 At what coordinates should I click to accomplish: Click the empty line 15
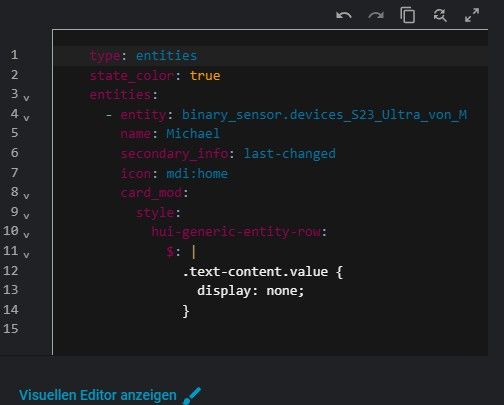tap(270, 329)
